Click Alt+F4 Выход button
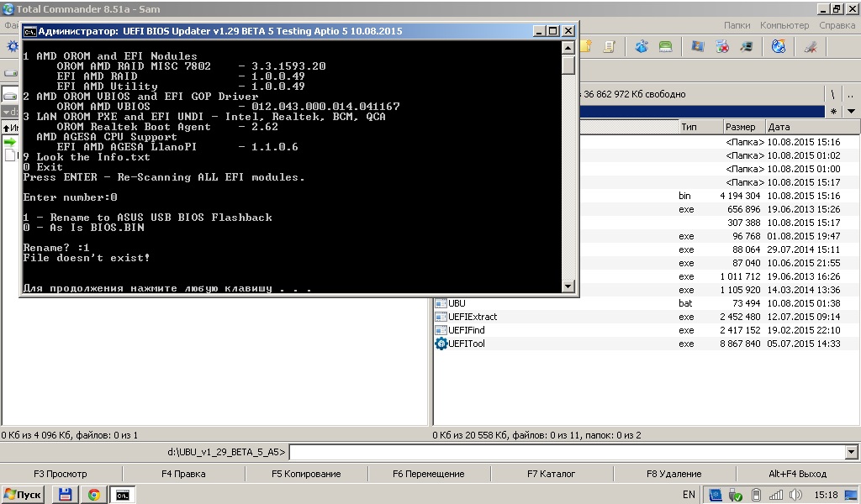 pyautogui.click(x=797, y=474)
